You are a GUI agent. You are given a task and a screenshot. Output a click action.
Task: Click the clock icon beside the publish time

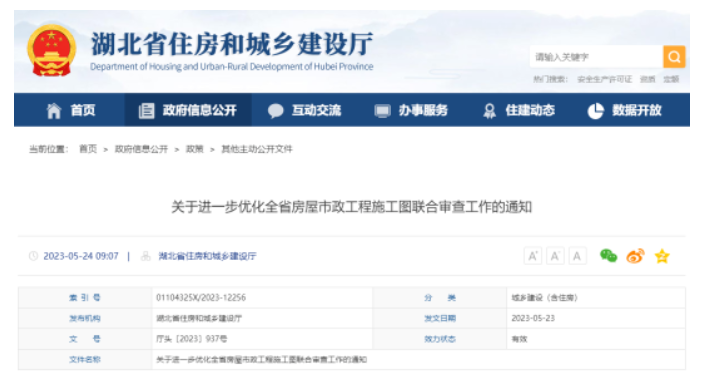[x=34, y=256]
